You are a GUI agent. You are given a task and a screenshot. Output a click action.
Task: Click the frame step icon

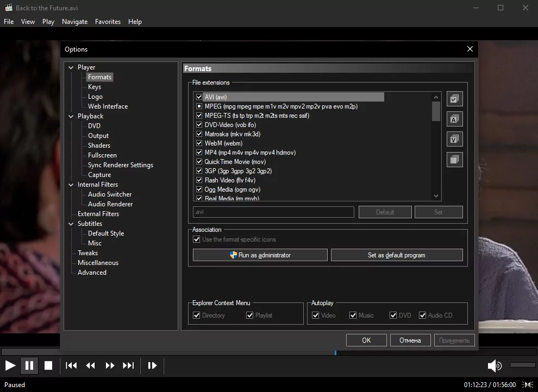point(152,365)
